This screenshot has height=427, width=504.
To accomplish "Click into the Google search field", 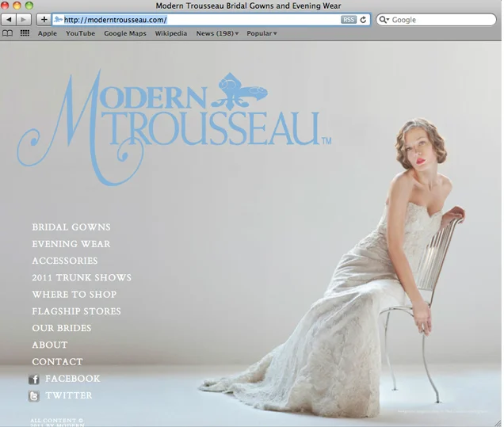I will pyautogui.click(x=436, y=20).
